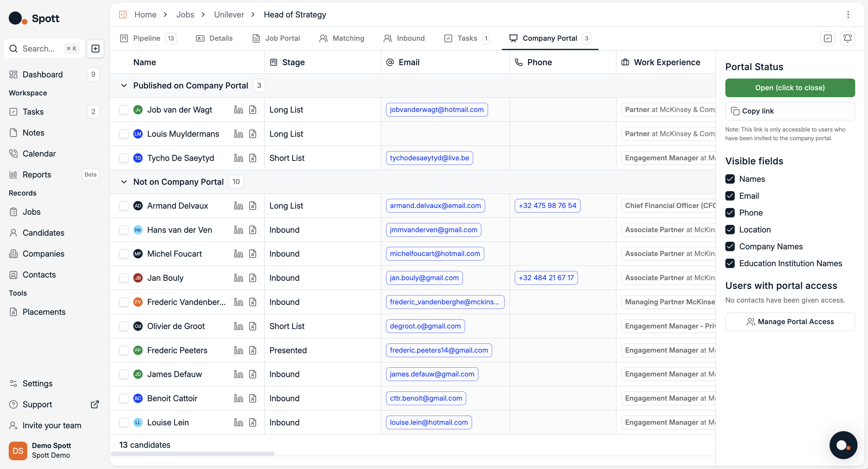This screenshot has width=868, height=469.
Task: Click email tychodesaeytyd@live.be
Action: click(429, 158)
